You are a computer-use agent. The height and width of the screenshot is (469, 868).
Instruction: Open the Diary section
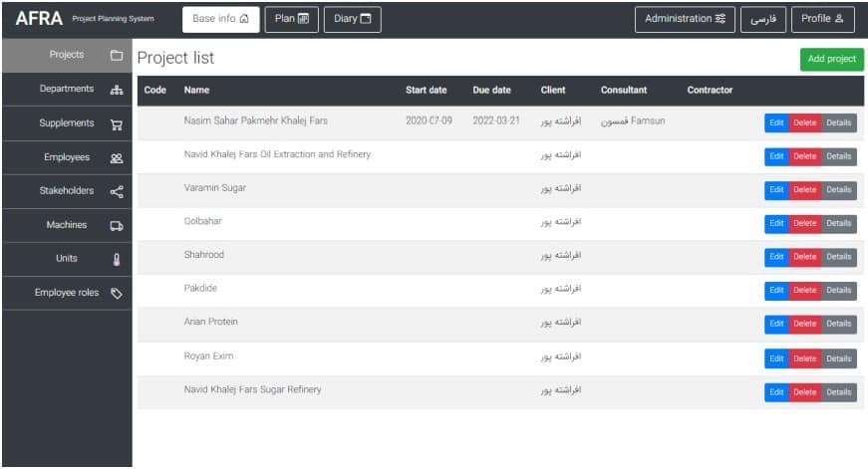pos(352,19)
